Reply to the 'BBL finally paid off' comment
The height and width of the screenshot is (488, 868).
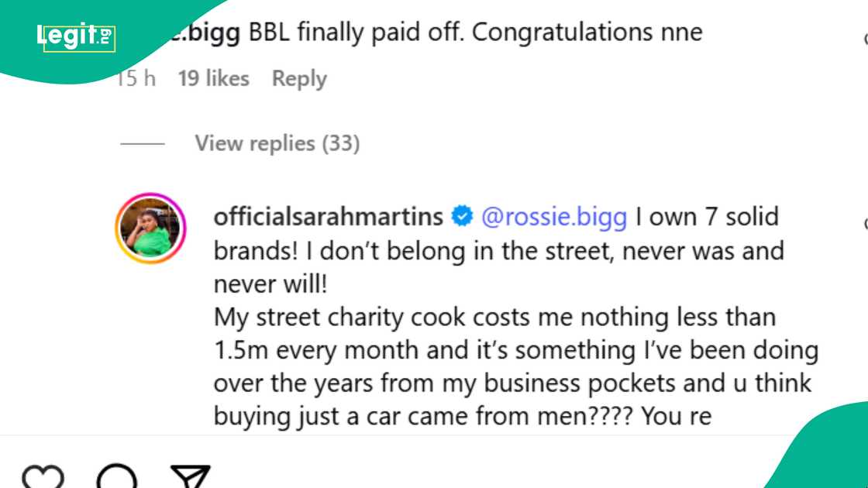coord(299,78)
